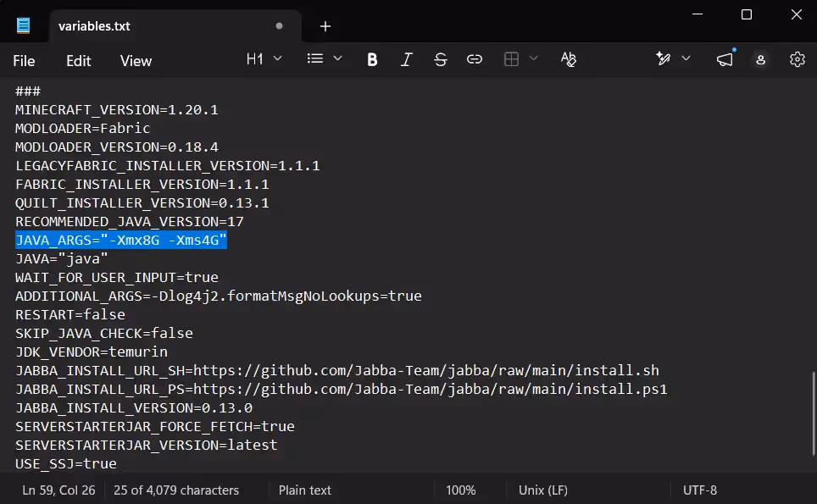Click the QUILT_INSTALLER_VERSION=0.13.1 line
This screenshot has height=504, width=817.
tap(142, 203)
